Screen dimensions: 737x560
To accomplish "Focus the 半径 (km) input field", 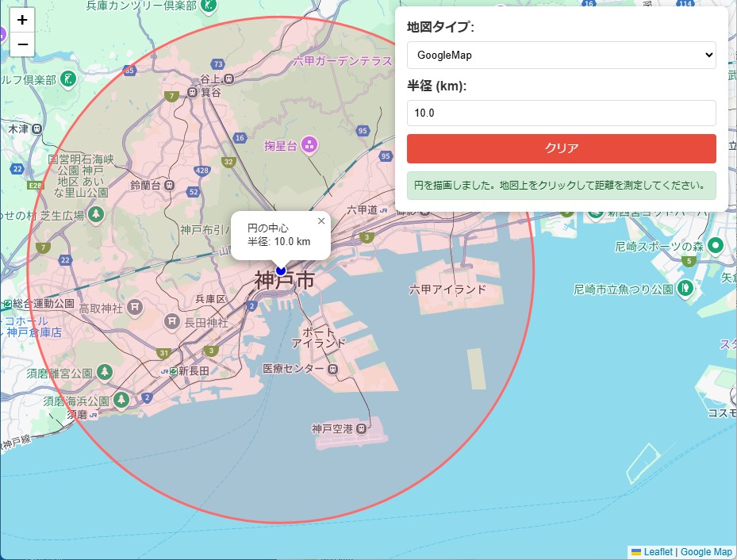I will pos(561,113).
